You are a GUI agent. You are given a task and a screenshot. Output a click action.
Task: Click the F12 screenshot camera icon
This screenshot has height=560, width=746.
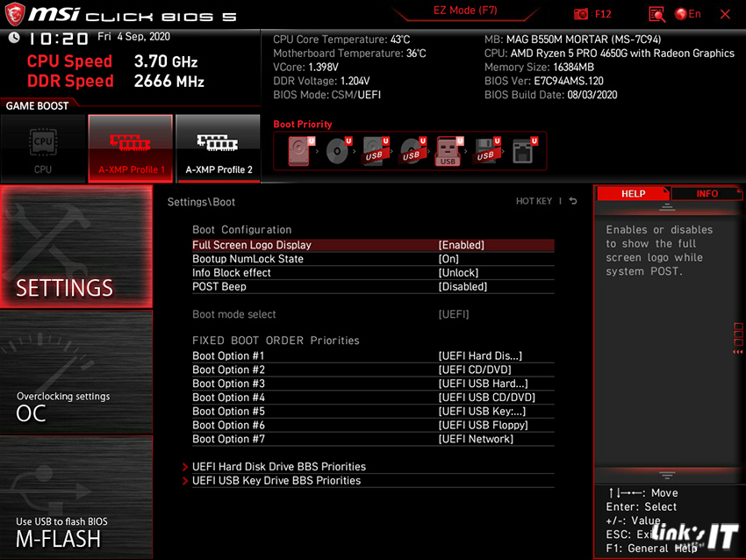pos(580,14)
